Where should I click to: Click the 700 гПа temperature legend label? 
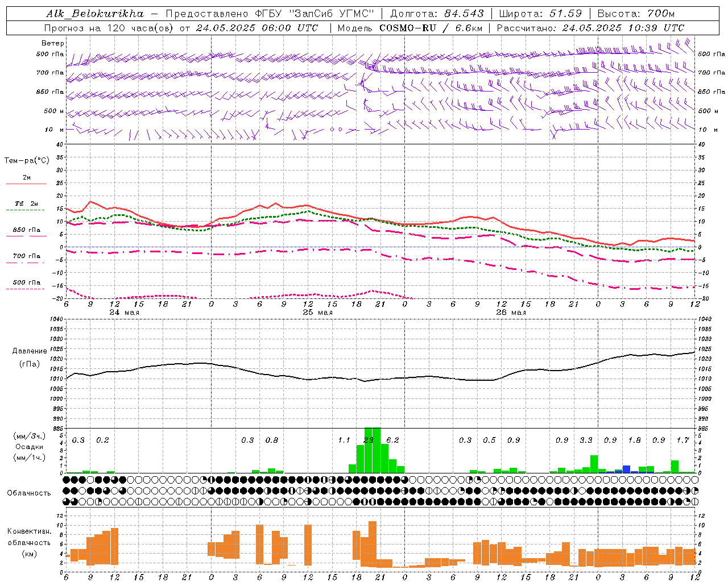tap(27, 256)
